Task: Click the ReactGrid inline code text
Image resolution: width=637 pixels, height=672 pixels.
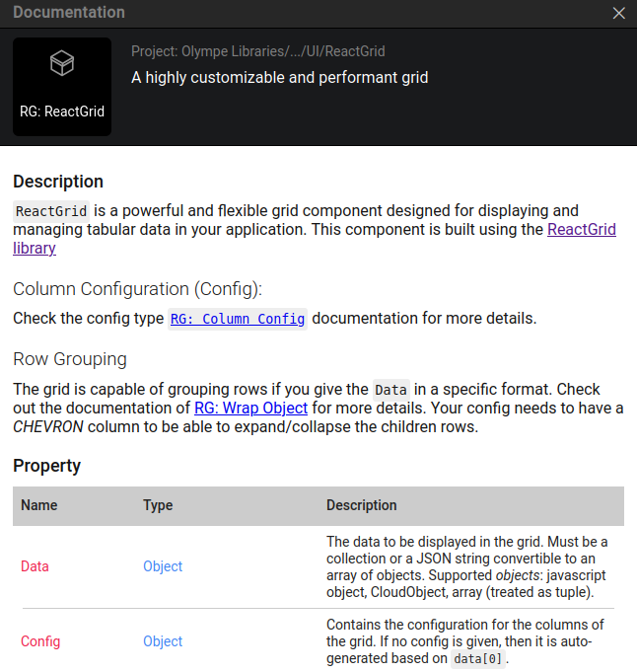Action: click(x=51, y=211)
